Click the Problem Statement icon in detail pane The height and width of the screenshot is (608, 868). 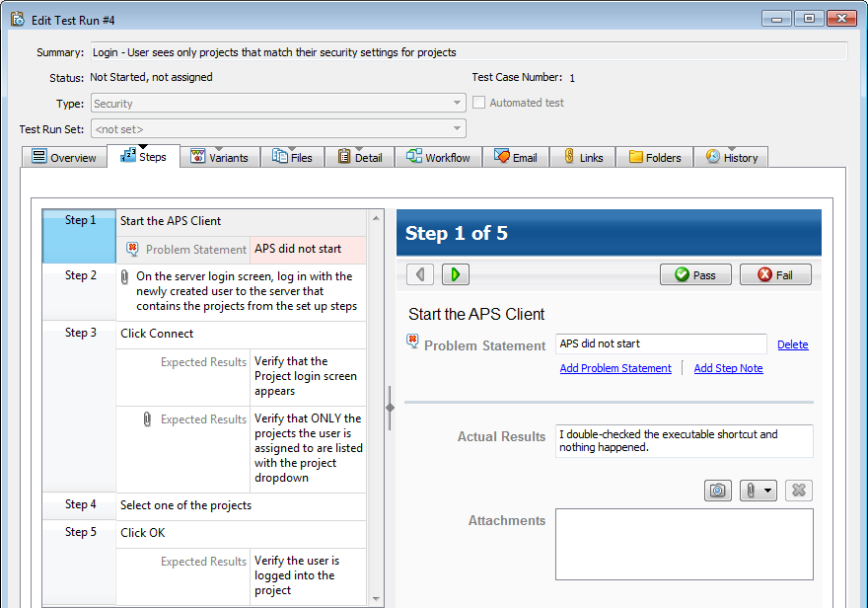point(413,342)
